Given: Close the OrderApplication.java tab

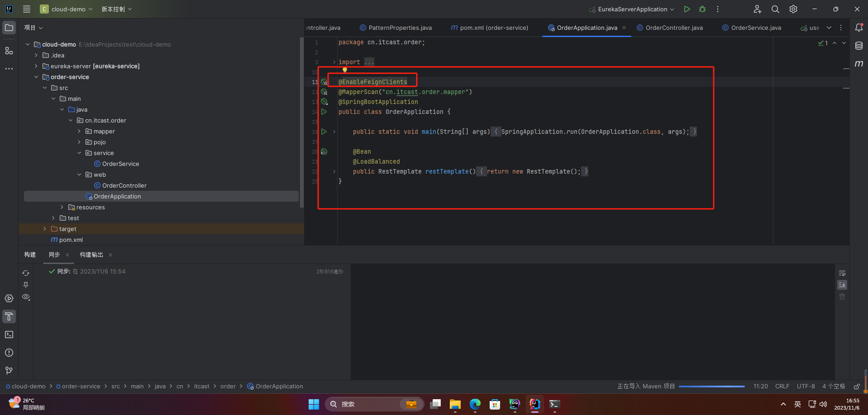Looking at the screenshot, I should point(624,28).
